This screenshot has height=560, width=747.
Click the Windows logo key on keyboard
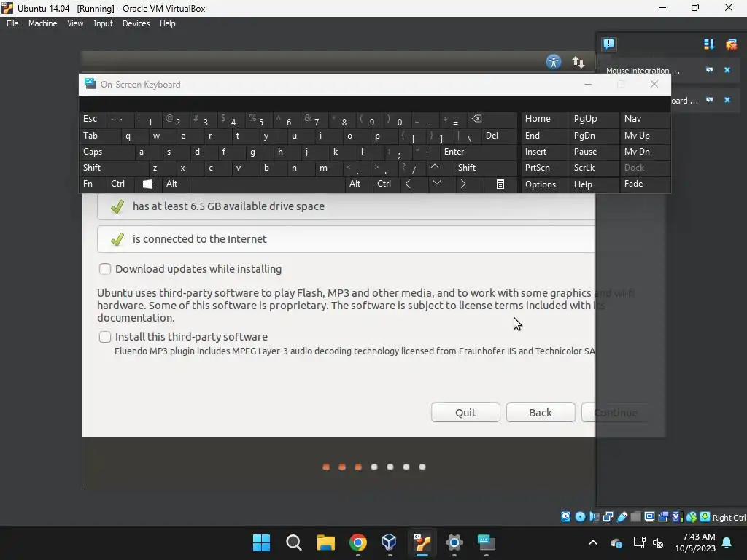[x=147, y=184]
